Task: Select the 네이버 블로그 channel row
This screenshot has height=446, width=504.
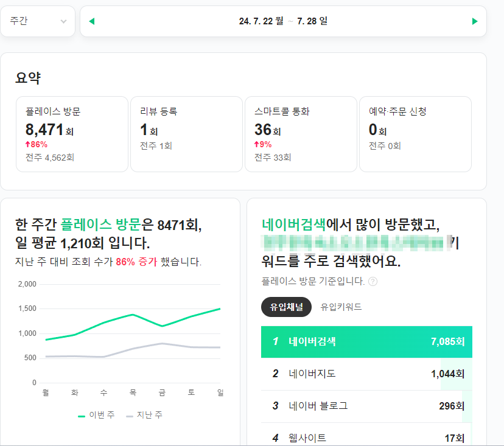Action: coord(367,406)
